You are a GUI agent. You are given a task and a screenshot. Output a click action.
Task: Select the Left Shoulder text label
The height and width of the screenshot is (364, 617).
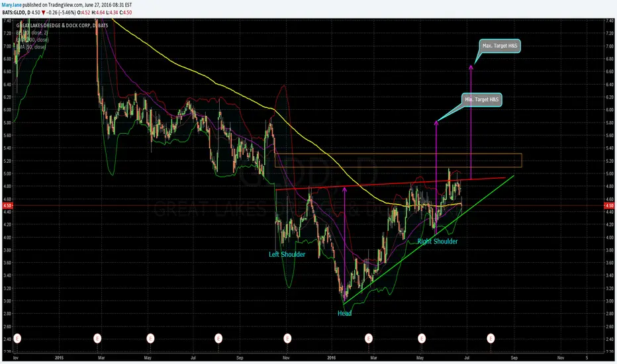click(x=287, y=255)
